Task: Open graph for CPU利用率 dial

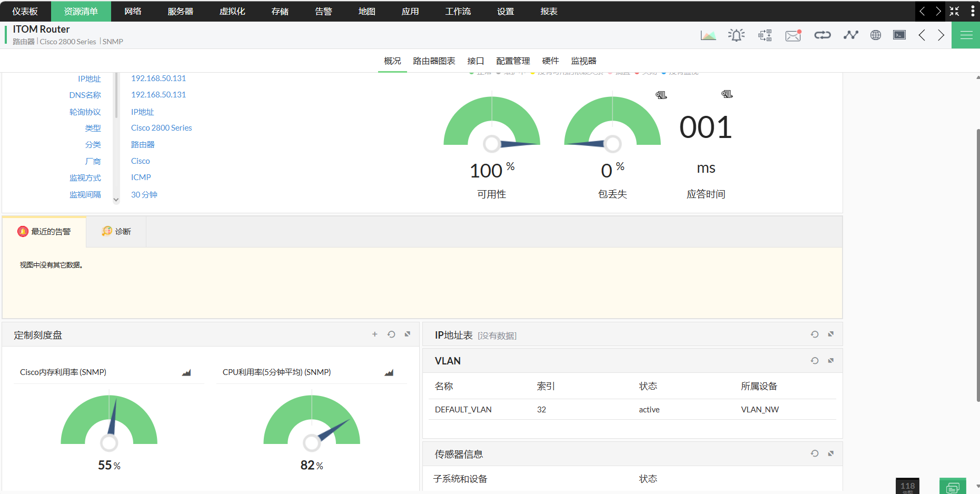Action: (389, 373)
